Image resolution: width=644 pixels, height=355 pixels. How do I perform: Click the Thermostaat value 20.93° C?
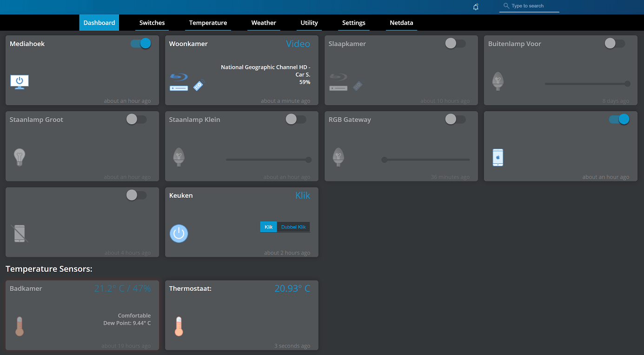pyautogui.click(x=292, y=288)
